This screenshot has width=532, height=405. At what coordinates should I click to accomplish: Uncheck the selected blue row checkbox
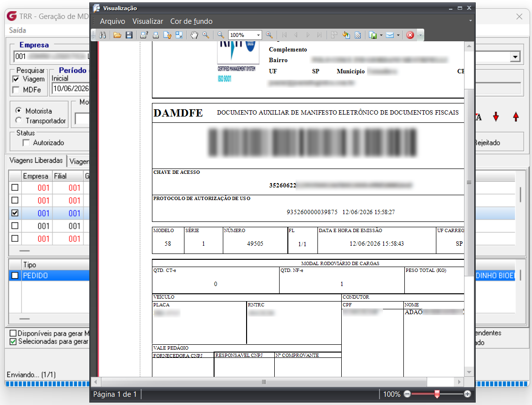pos(15,213)
